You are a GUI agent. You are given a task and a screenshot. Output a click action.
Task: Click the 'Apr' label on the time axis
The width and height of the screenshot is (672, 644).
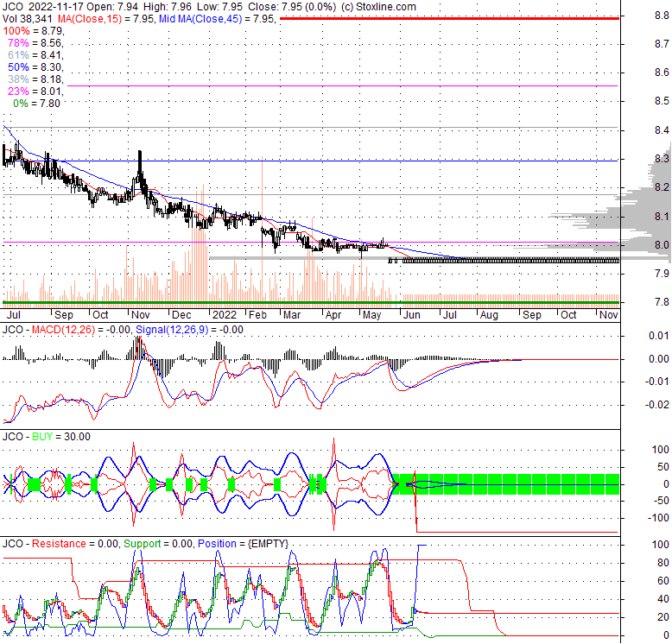(333, 315)
